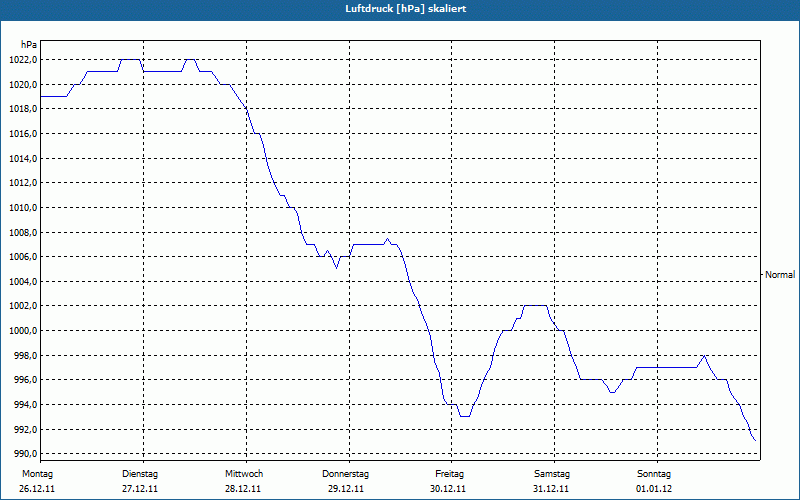Viewport: 800px width, 500px height.
Task: Click the 1018,0 axis value
Action: (x=23, y=109)
